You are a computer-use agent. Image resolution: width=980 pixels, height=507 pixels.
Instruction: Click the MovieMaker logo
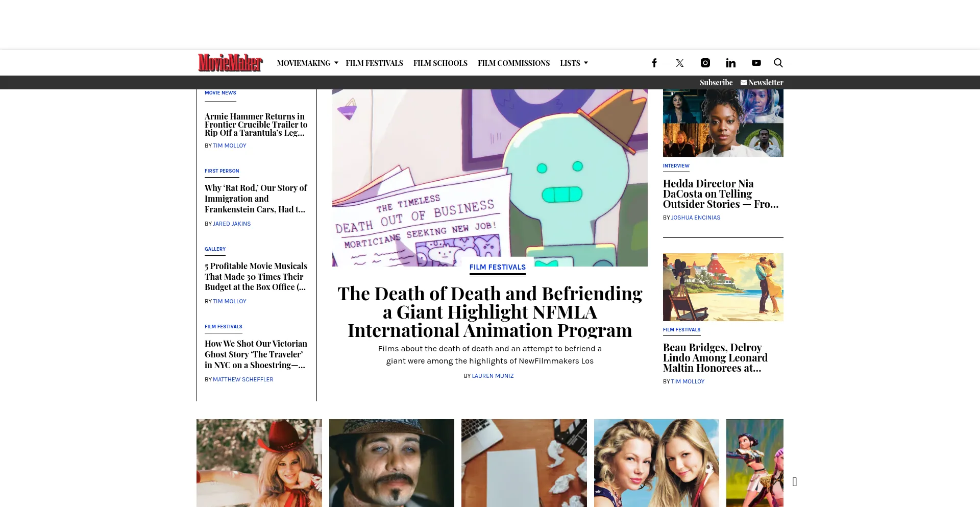click(230, 63)
